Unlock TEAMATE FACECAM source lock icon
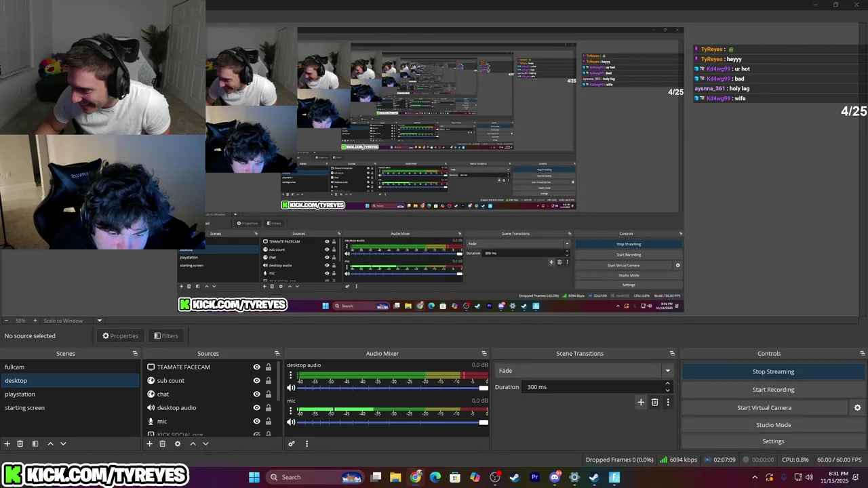Screen dimensions: 868x488 coord(268,367)
